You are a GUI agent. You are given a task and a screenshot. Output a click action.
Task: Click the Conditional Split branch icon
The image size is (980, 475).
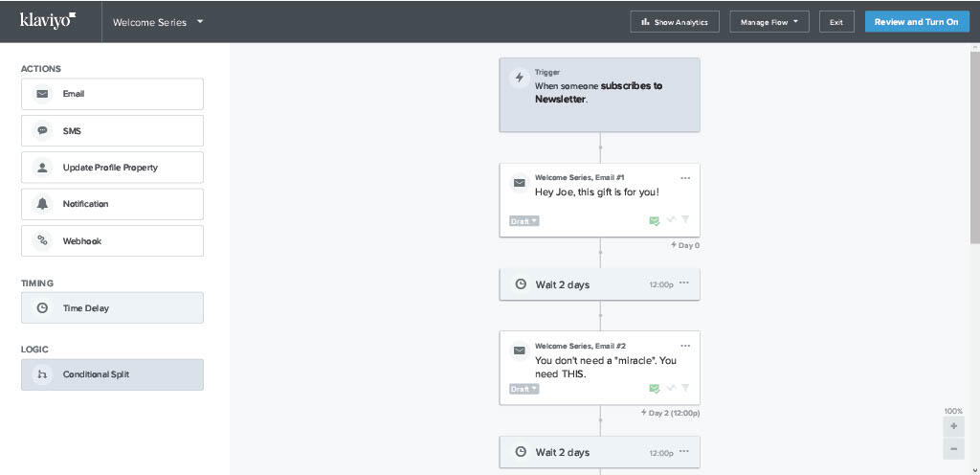point(42,374)
